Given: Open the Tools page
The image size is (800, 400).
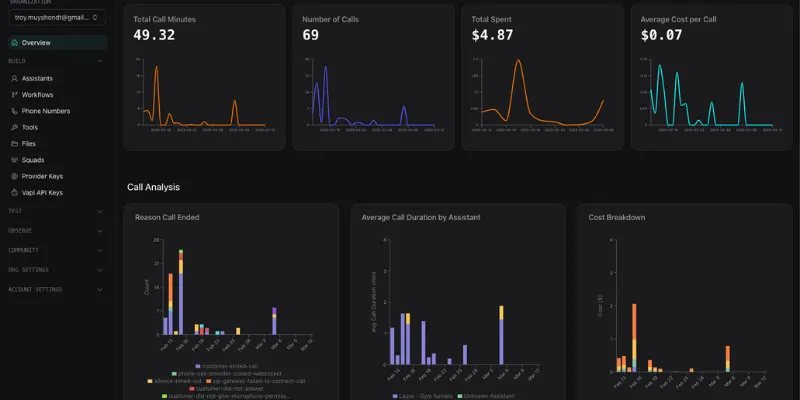Looking at the screenshot, I should pos(30,128).
